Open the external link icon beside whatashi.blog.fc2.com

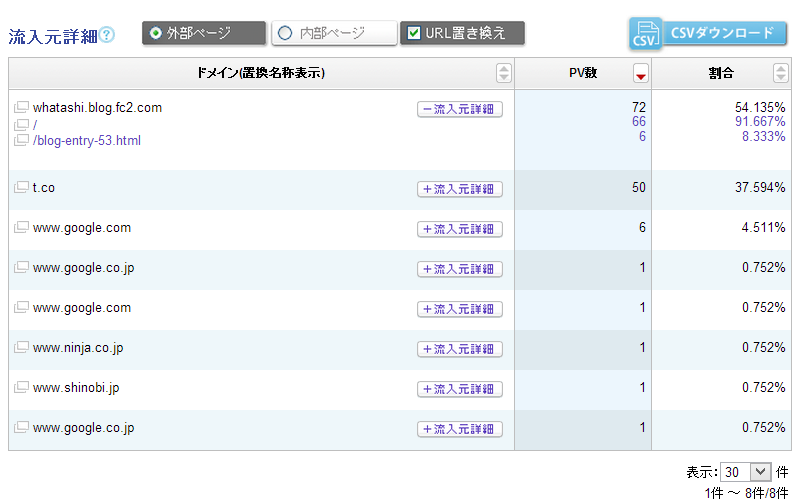pos(20,108)
